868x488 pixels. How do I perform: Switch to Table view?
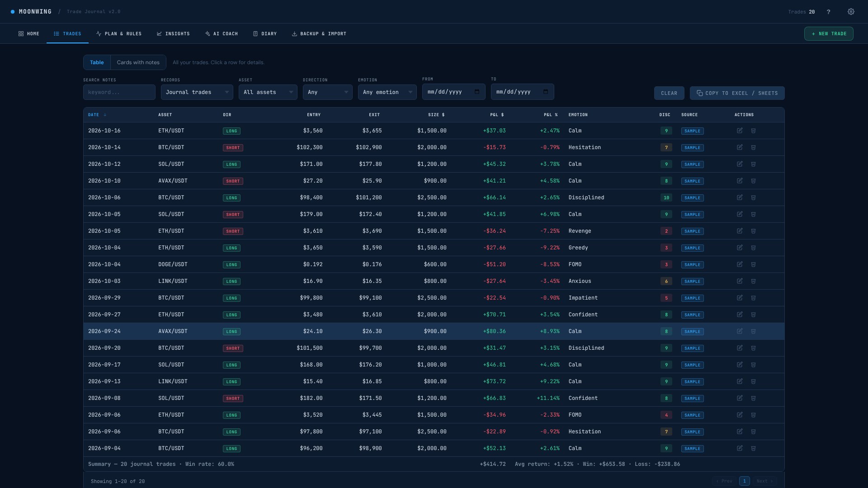point(97,62)
